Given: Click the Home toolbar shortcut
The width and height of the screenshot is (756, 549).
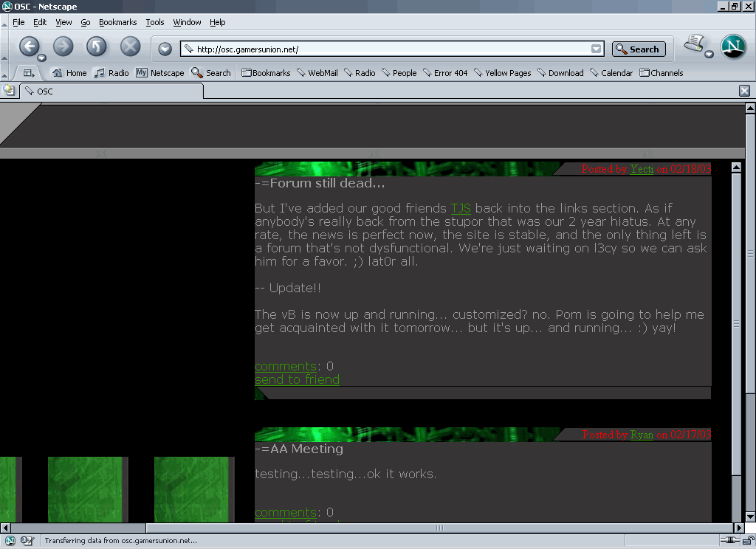Looking at the screenshot, I should pyautogui.click(x=70, y=73).
